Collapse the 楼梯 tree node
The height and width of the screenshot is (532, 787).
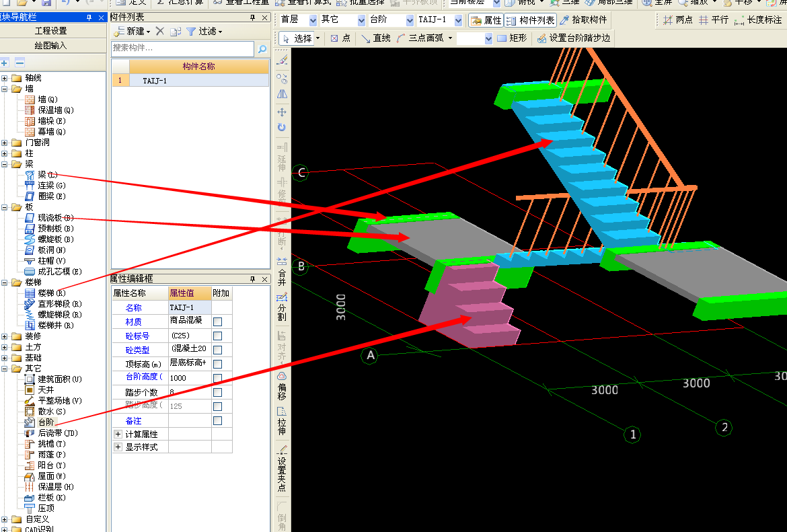tap(5, 282)
